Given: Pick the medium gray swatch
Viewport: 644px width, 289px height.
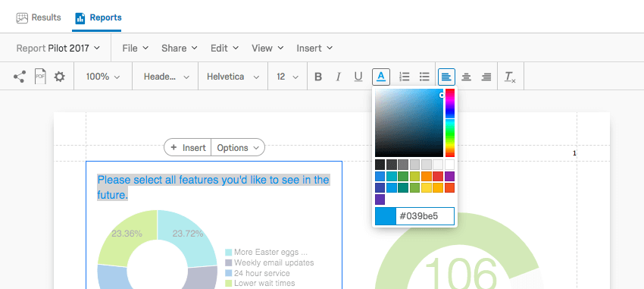Looking at the screenshot, I should 403,165.
